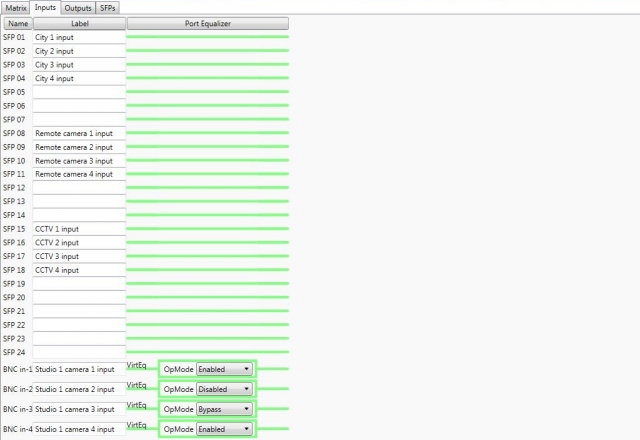Image resolution: width=640 pixels, height=440 pixels.
Task: Select the CCTV 3 input label field
Action: pos(79,256)
